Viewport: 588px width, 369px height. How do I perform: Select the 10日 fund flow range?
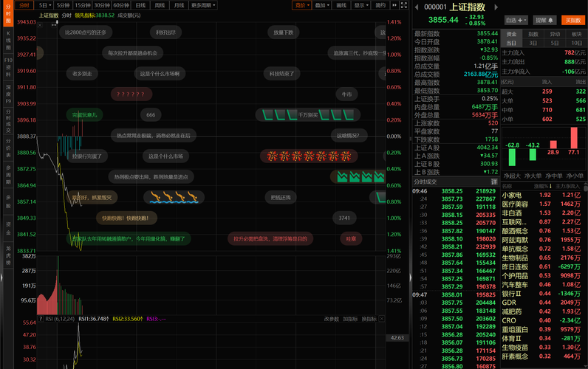click(x=577, y=43)
